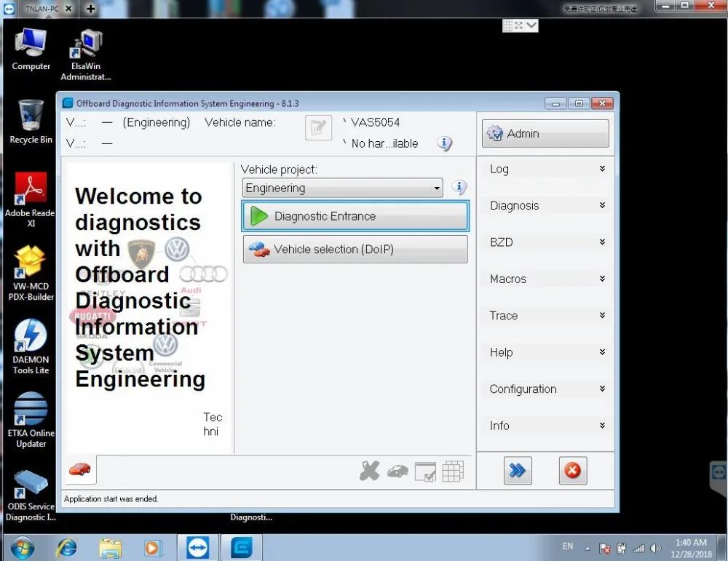Select Adobe Reader XI desktop shortcut
Viewport: 728px width, 561px height.
point(30,199)
